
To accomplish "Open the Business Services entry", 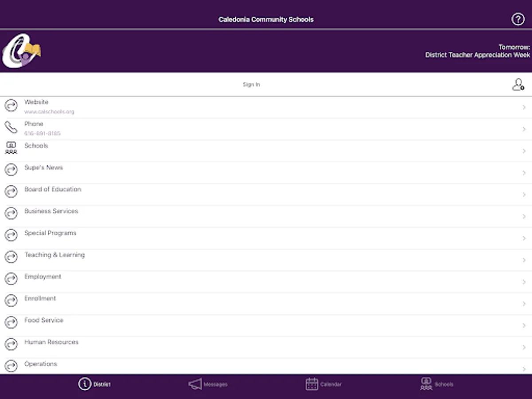I will click(x=266, y=216).
